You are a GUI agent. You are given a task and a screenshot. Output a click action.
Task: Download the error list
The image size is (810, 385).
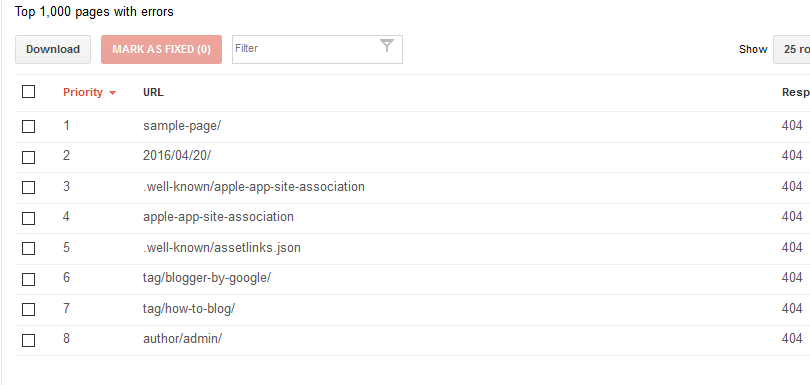pyautogui.click(x=53, y=50)
